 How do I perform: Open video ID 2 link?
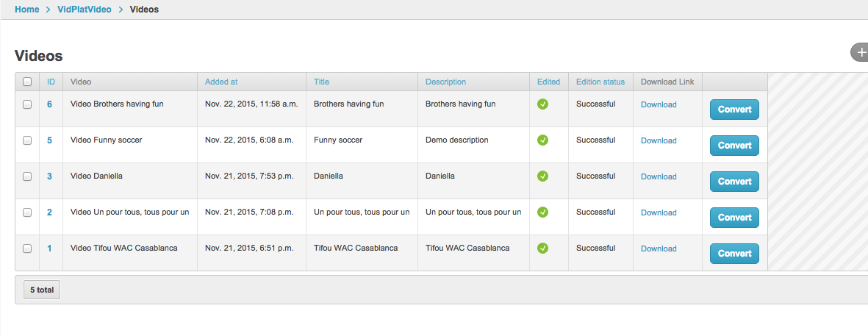point(50,212)
